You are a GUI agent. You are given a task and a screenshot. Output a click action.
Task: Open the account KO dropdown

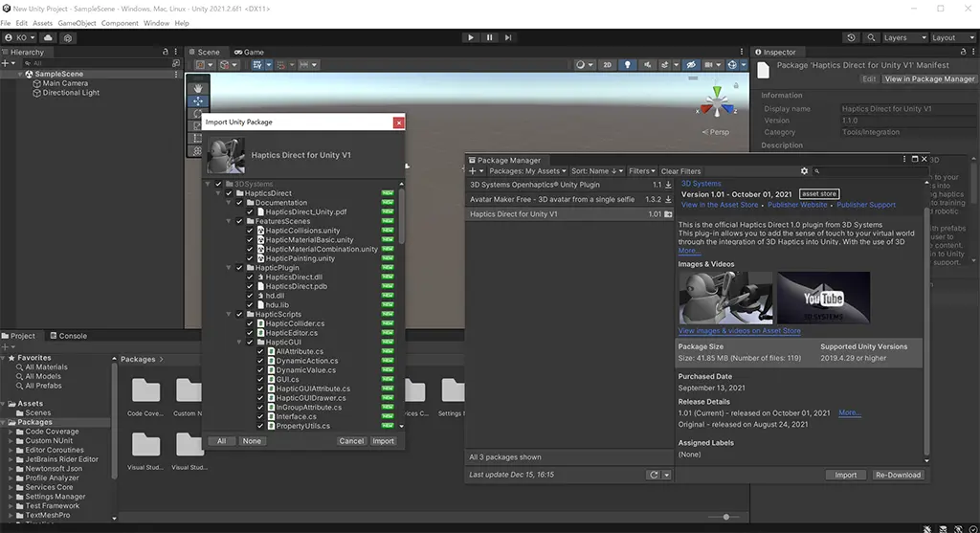(x=20, y=37)
